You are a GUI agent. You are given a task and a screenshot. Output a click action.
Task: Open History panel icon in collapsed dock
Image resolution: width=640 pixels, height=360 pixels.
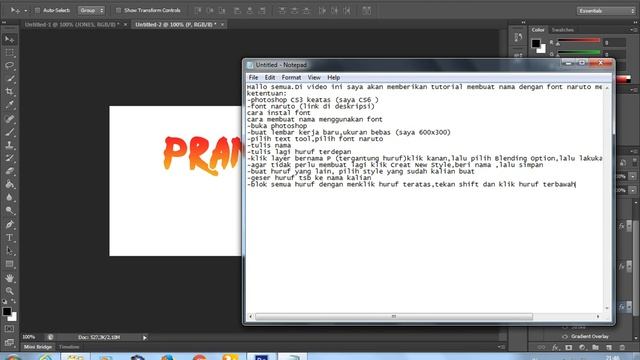pos(518,38)
